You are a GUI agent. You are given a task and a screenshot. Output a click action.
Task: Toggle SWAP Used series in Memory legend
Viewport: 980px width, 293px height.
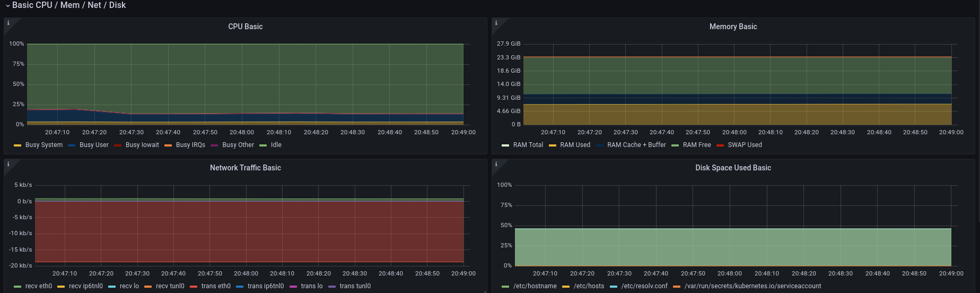point(745,145)
